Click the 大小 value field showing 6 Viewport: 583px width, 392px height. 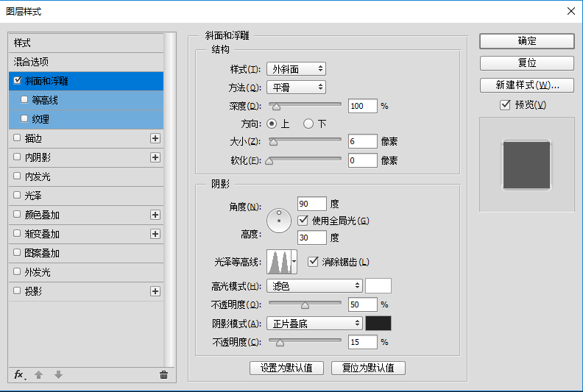pyautogui.click(x=362, y=141)
